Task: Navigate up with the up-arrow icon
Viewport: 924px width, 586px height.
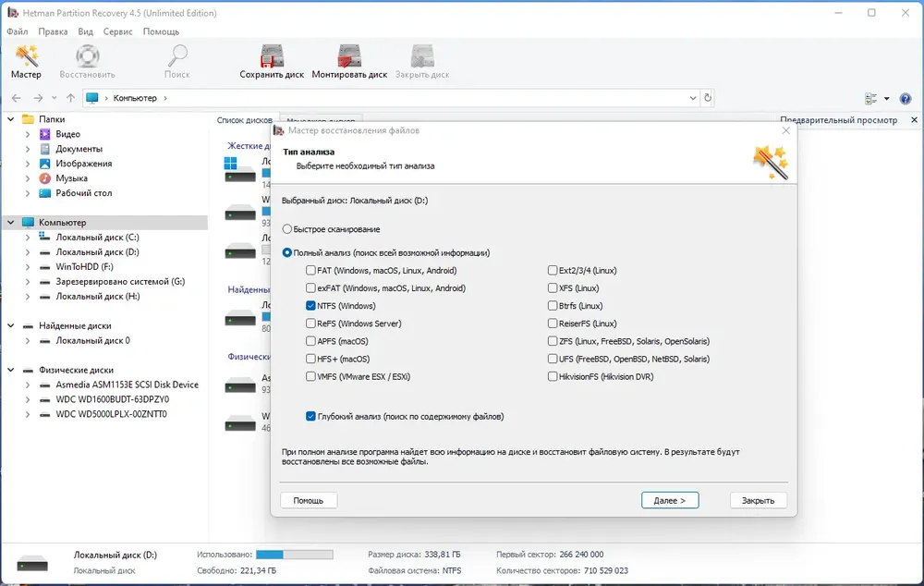Action: (x=71, y=98)
